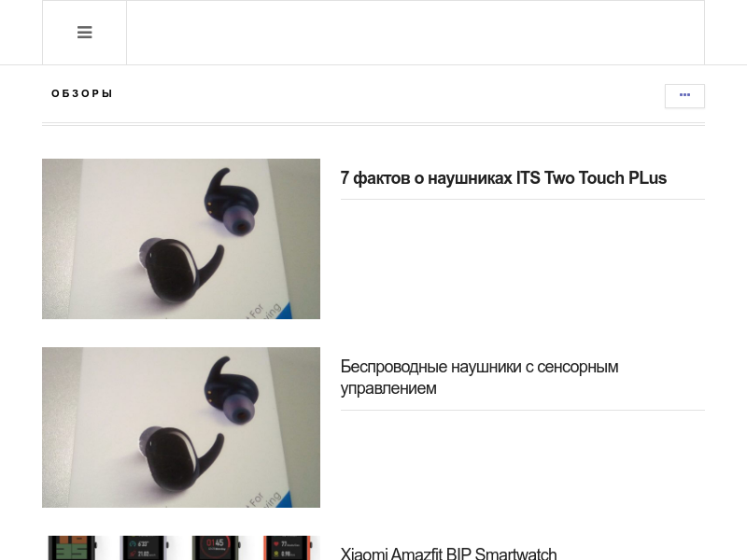Open article Беспроводные наушники с сенсорным управлением
This screenshot has width=747, height=560.
(x=479, y=378)
